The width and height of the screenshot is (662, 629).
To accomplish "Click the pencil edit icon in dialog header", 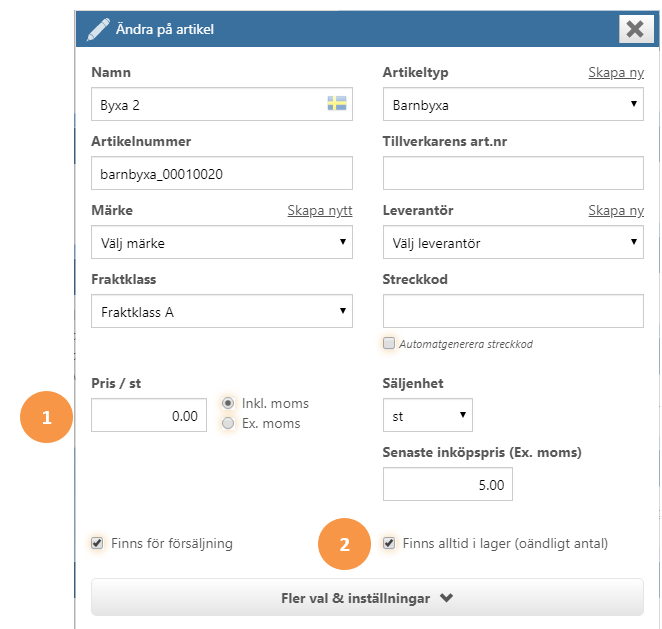I will 98,29.
